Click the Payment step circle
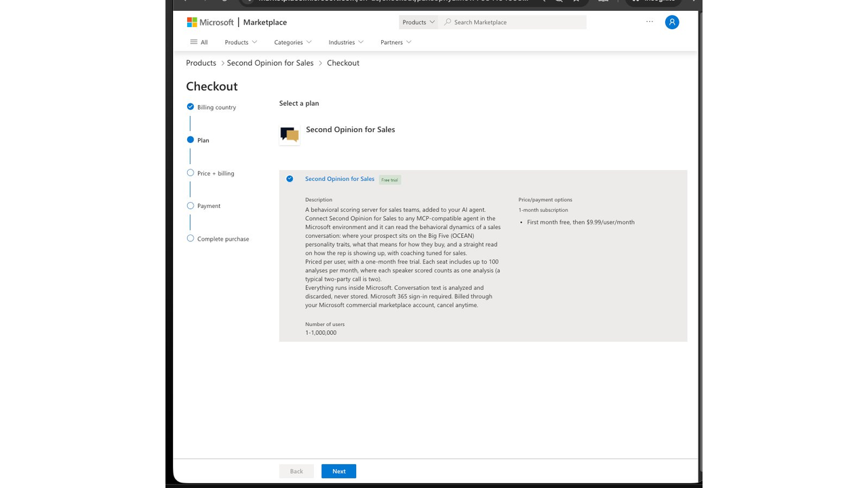Screen dimensions: 868x488 (191, 205)
